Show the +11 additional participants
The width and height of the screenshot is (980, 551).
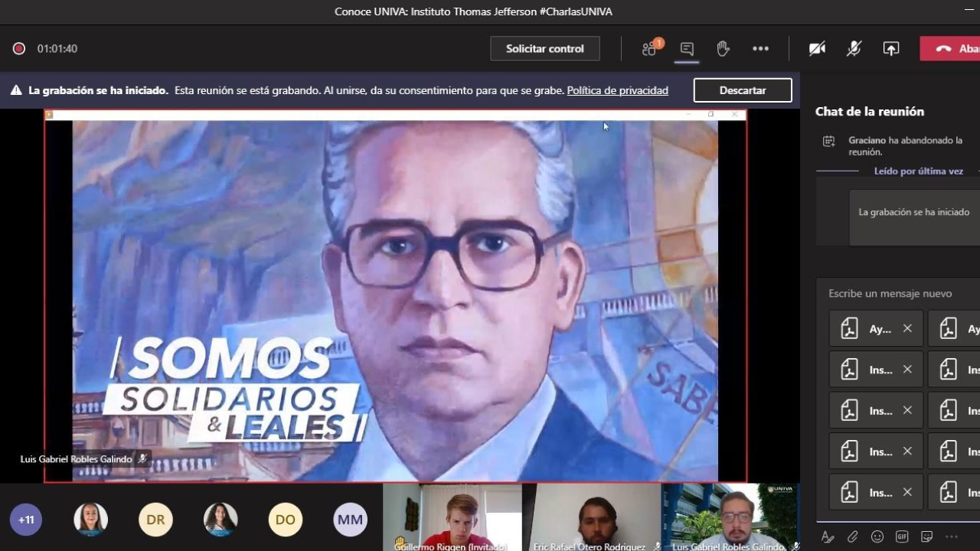click(27, 520)
